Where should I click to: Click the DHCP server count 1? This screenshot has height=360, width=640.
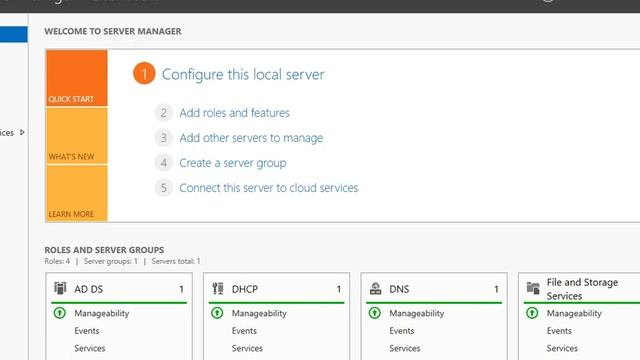click(339, 289)
